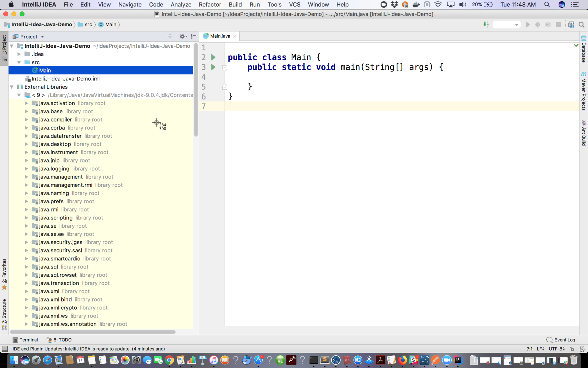Open the Refactor menu
588x368 pixels.
tap(210, 4)
